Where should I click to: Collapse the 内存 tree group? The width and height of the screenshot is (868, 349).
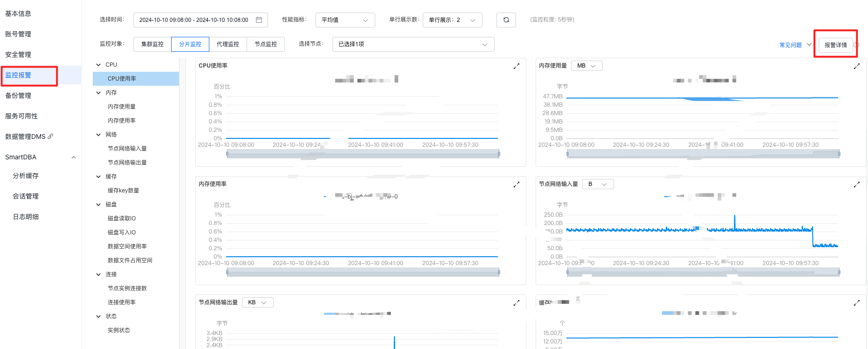(98, 93)
